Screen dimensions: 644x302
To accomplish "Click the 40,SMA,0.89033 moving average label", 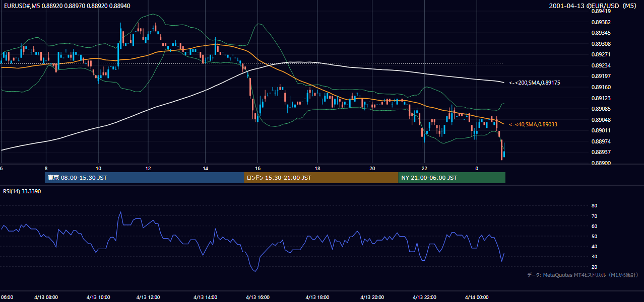I will (533, 124).
